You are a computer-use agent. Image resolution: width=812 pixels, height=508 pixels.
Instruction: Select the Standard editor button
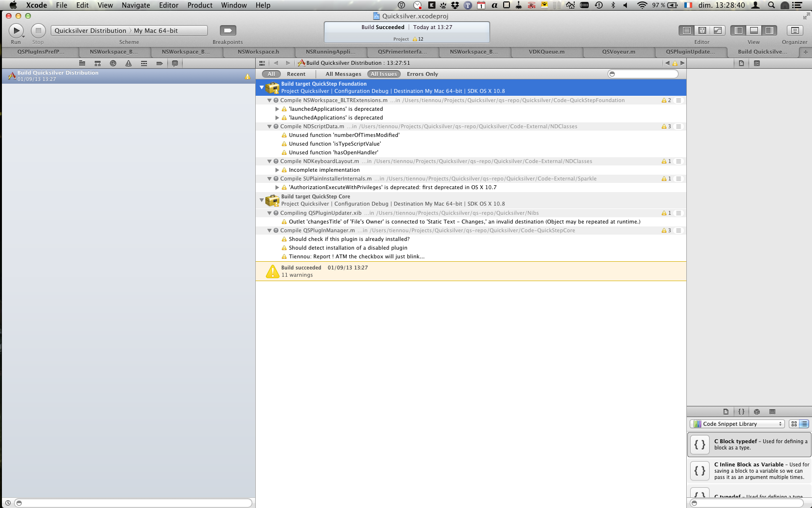coord(686,30)
